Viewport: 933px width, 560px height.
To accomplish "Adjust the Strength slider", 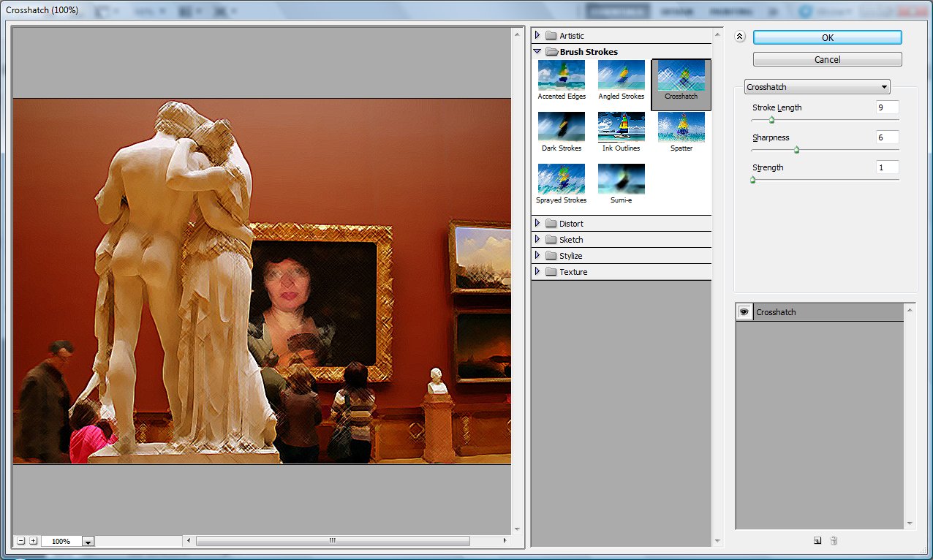I will click(752, 180).
